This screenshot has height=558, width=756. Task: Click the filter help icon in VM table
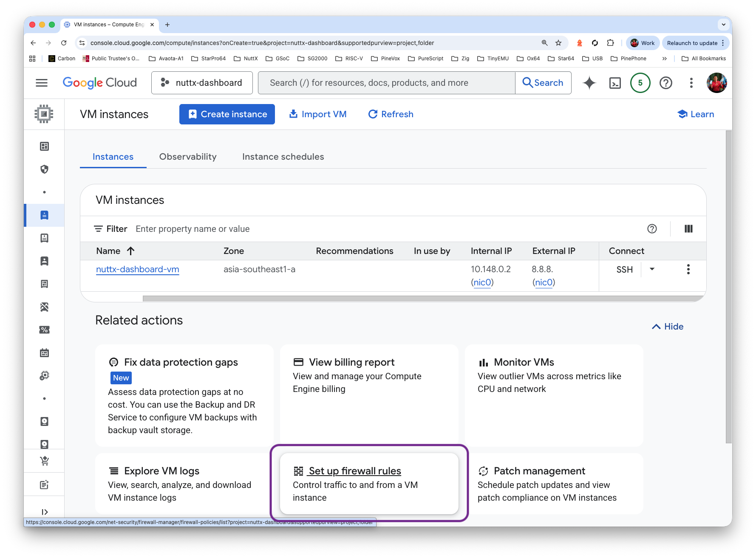coord(652,229)
